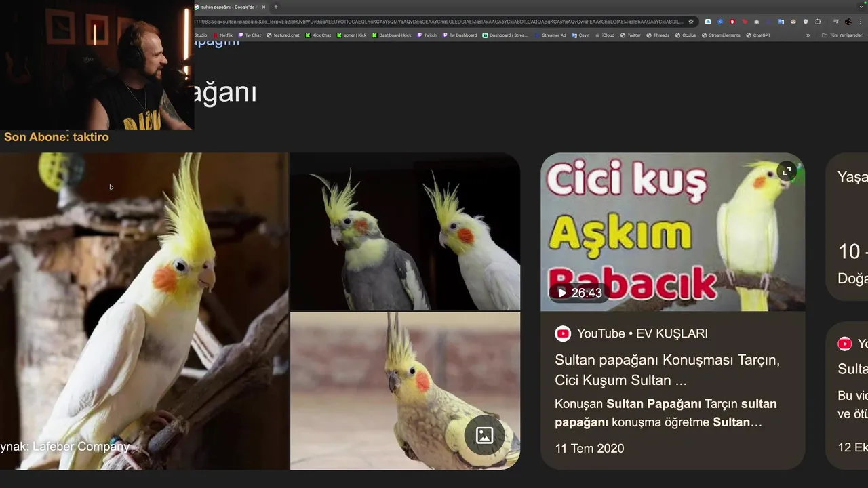
Task: Open the Dashboard | kick bookmark
Action: coord(391,35)
